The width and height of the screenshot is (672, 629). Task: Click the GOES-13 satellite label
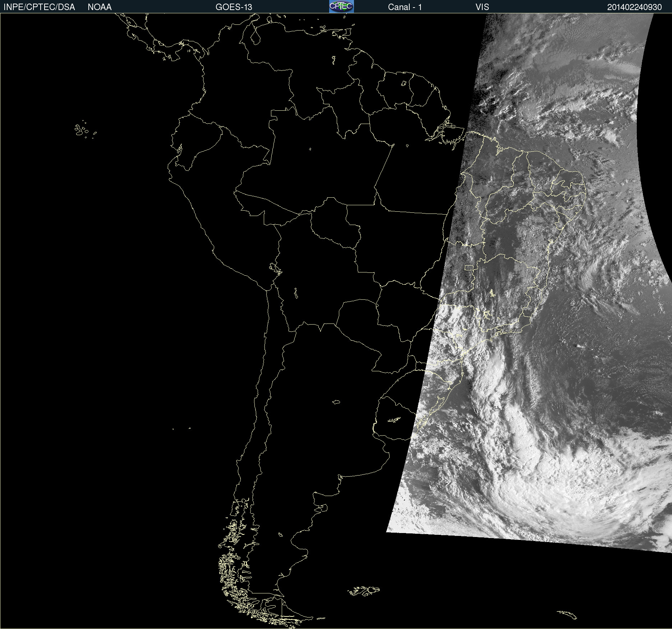click(x=234, y=7)
